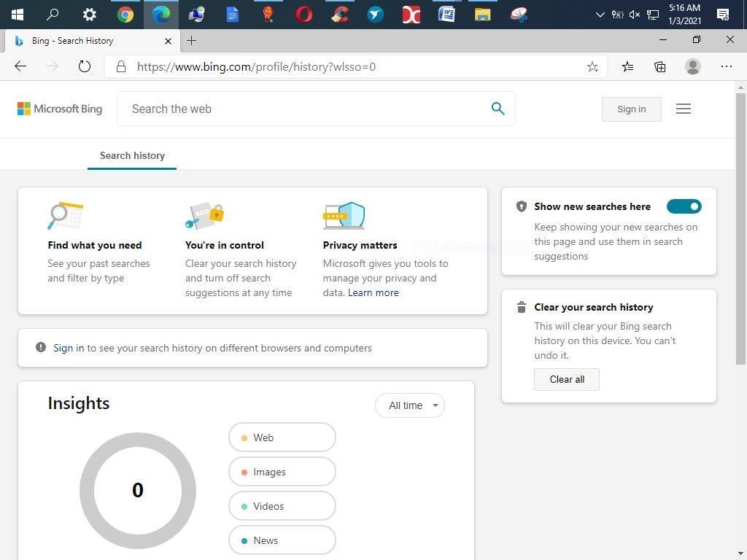Click the Sign in button

coord(631,109)
